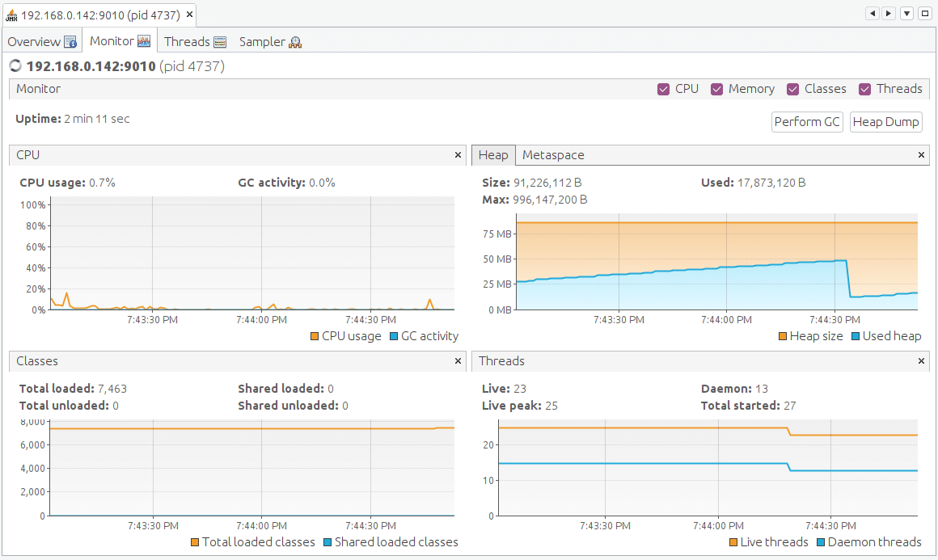Maximize the editor window icon
This screenshot has width=938, height=560.
(924, 14)
